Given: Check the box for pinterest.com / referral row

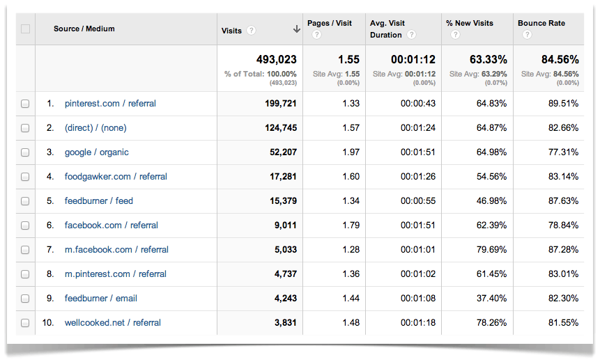Looking at the screenshot, I should (x=26, y=104).
